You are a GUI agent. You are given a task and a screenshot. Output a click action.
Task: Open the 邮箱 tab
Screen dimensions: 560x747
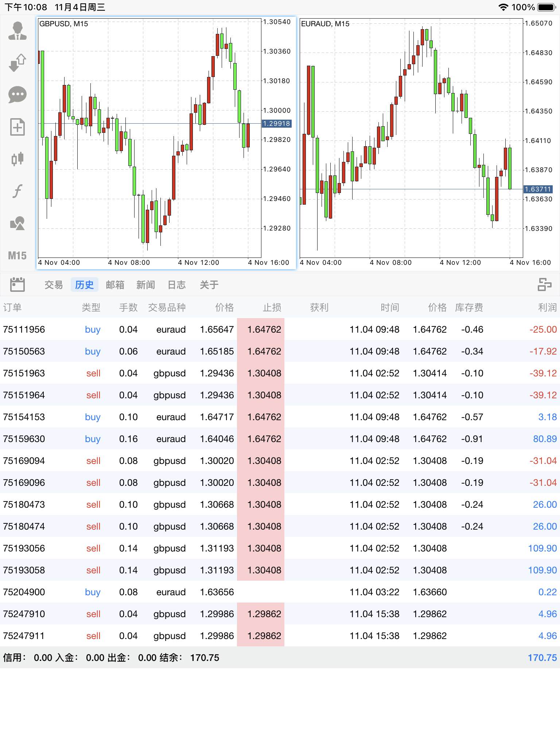(x=115, y=285)
